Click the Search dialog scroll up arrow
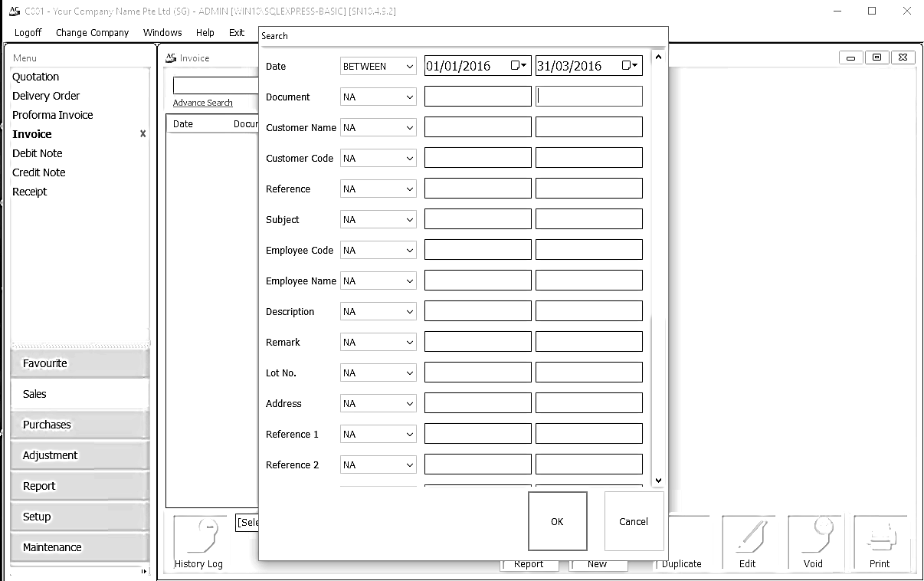Image resolution: width=924 pixels, height=581 pixels. 657,57
